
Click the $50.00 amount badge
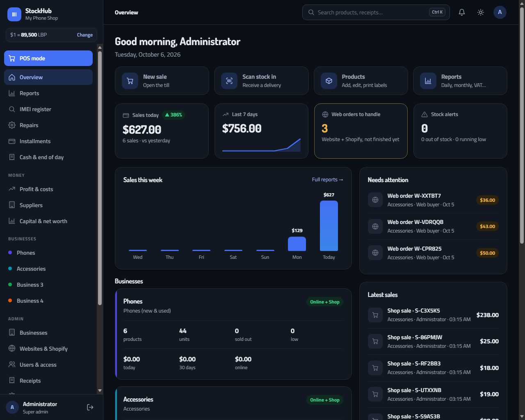click(487, 253)
